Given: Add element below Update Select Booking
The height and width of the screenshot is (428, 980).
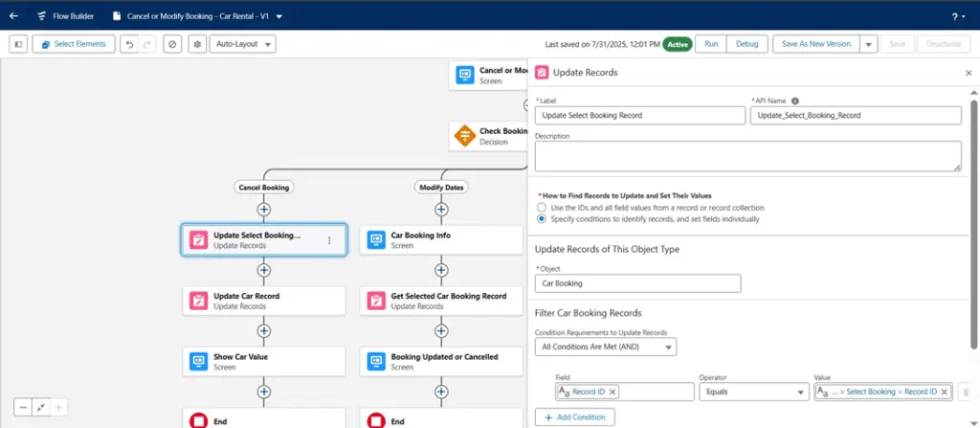Looking at the screenshot, I should coord(264,270).
